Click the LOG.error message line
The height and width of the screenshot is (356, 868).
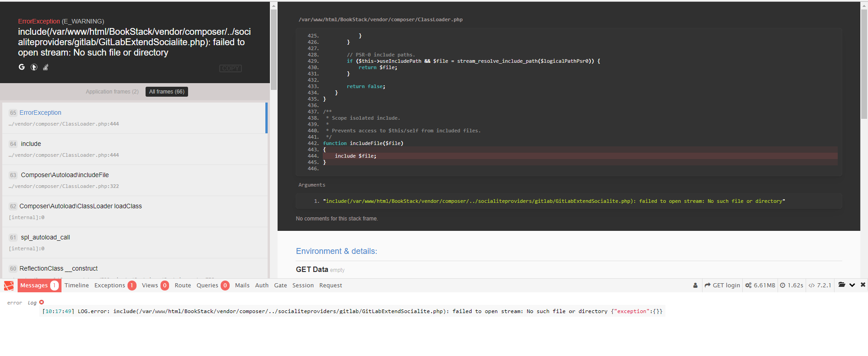pyautogui.click(x=352, y=311)
